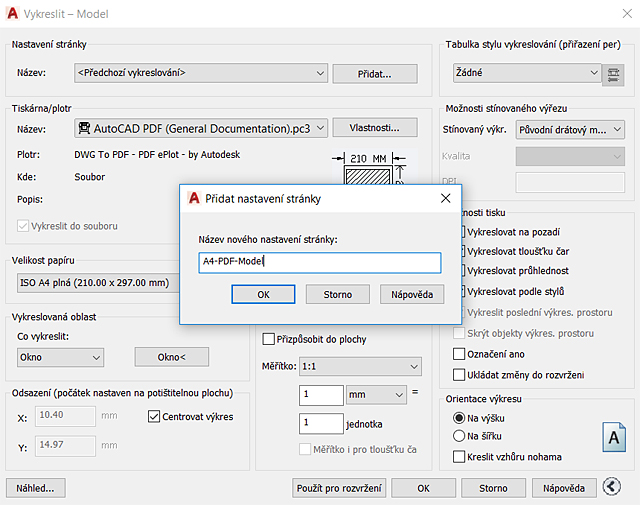This screenshot has width=640, height=505.
Task: Toggle Vykreslovat podle stylů checkbox
Action: tap(462, 291)
